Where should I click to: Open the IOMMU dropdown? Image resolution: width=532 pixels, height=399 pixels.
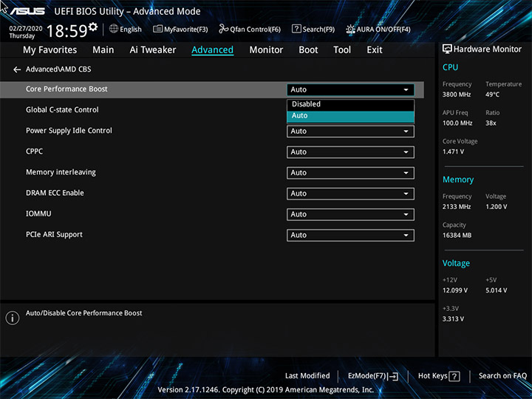pyautogui.click(x=350, y=214)
